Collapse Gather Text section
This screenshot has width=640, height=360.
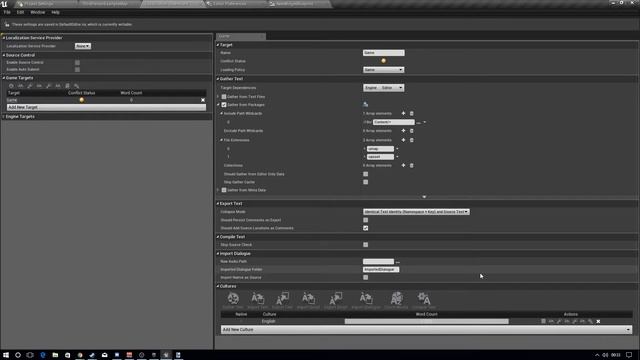(218, 79)
